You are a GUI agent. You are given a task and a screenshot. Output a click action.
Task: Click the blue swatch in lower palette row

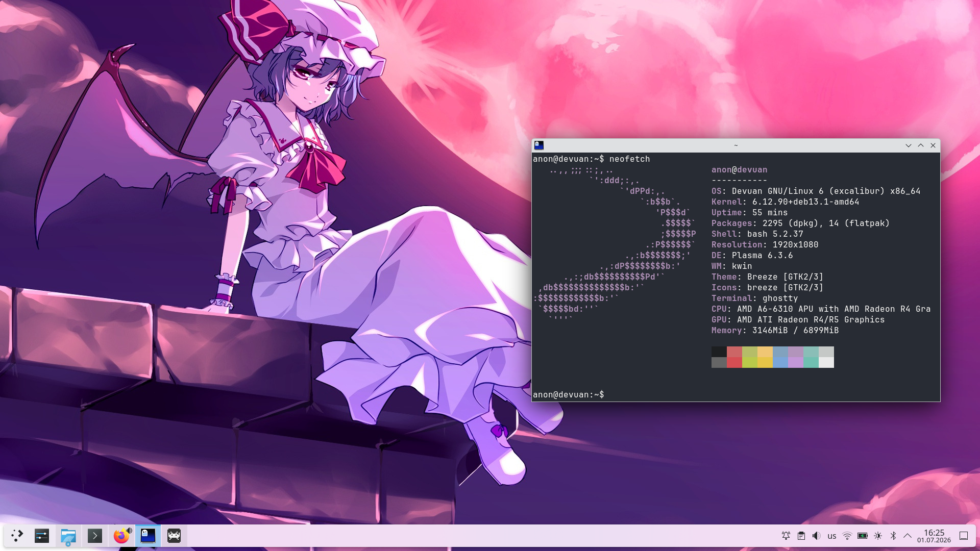pyautogui.click(x=780, y=362)
